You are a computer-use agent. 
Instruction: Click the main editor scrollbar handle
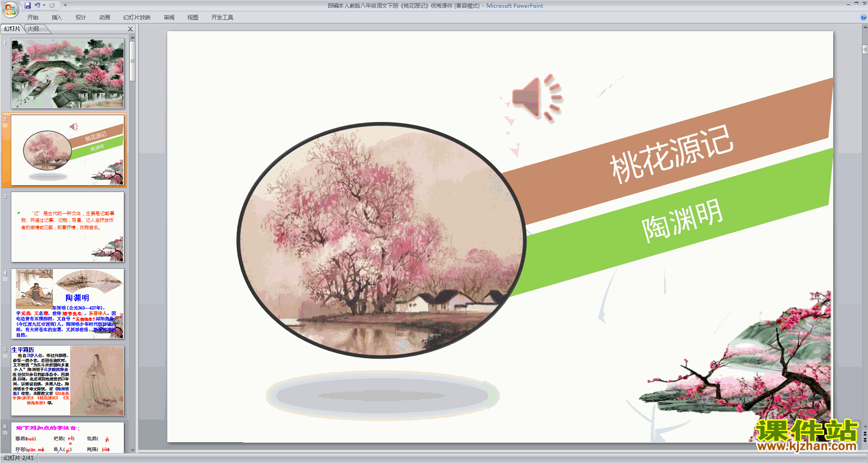pyautogui.click(x=865, y=49)
